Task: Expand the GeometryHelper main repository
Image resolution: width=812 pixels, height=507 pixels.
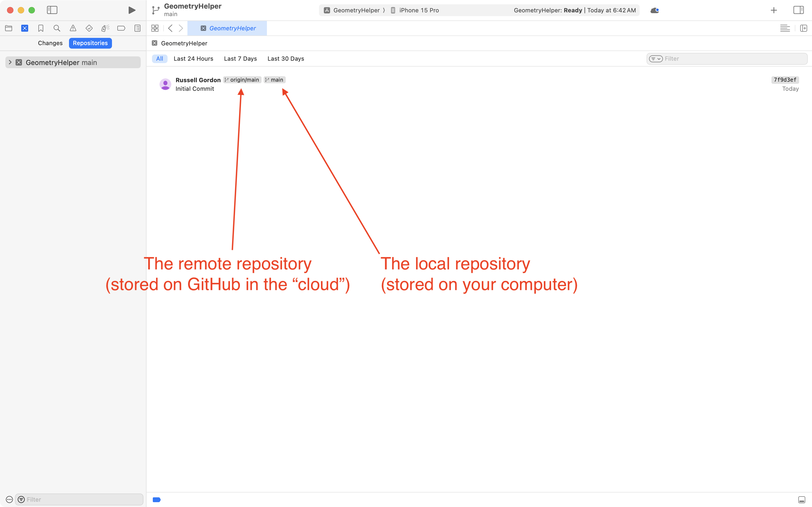Action: (x=10, y=62)
